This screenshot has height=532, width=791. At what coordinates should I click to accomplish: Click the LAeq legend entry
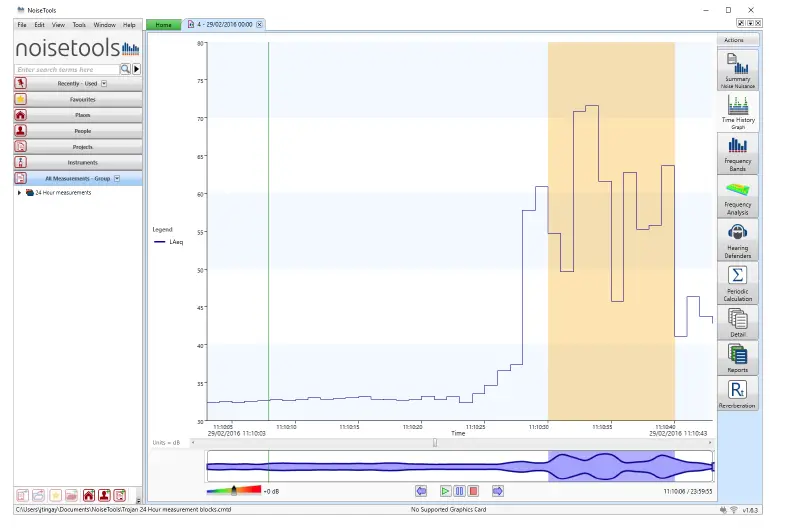[x=169, y=242]
